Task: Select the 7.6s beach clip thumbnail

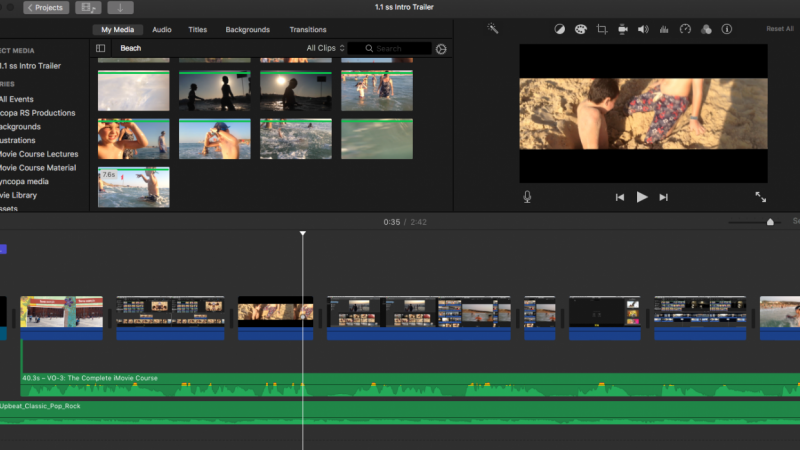Action: tap(134, 187)
